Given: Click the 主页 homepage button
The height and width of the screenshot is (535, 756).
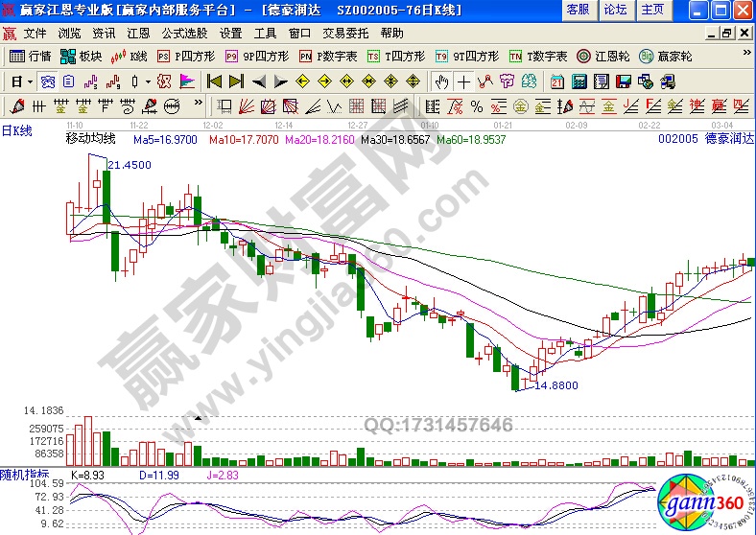Looking at the screenshot, I should click(x=652, y=11).
